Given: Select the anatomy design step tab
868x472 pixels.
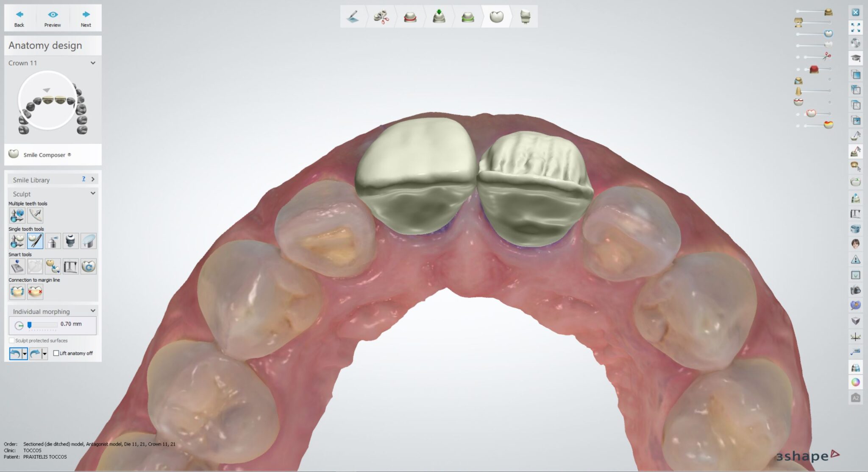Looking at the screenshot, I should [496, 17].
